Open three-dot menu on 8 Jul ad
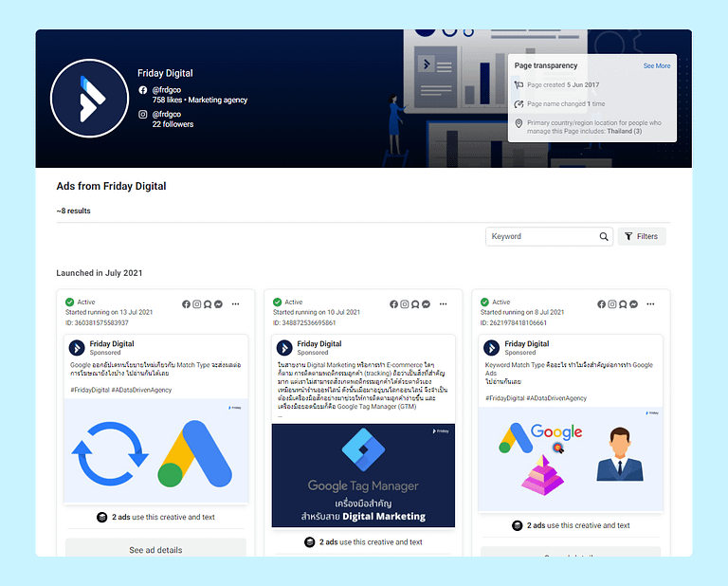Screen dimensions: 728x586 650,304
